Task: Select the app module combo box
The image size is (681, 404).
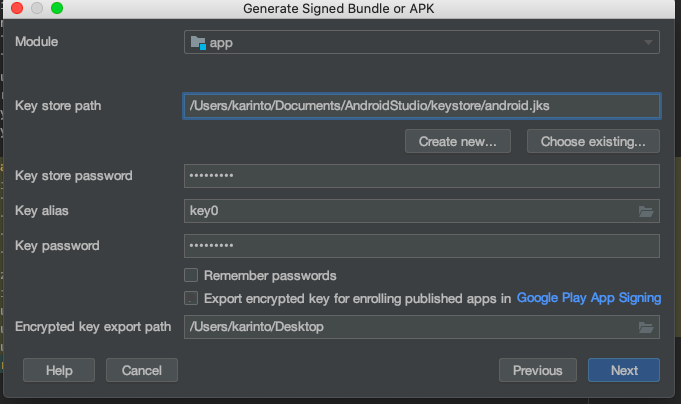Action: pos(422,42)
